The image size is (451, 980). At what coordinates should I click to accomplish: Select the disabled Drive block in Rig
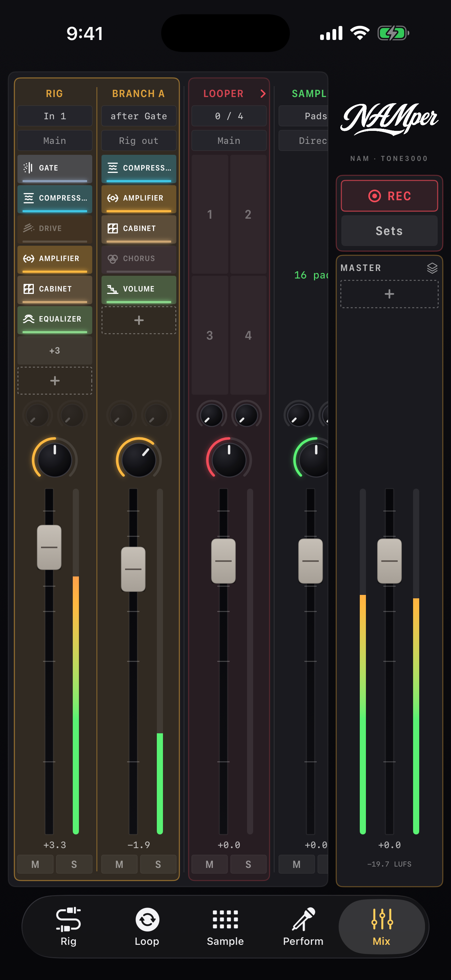55,229
